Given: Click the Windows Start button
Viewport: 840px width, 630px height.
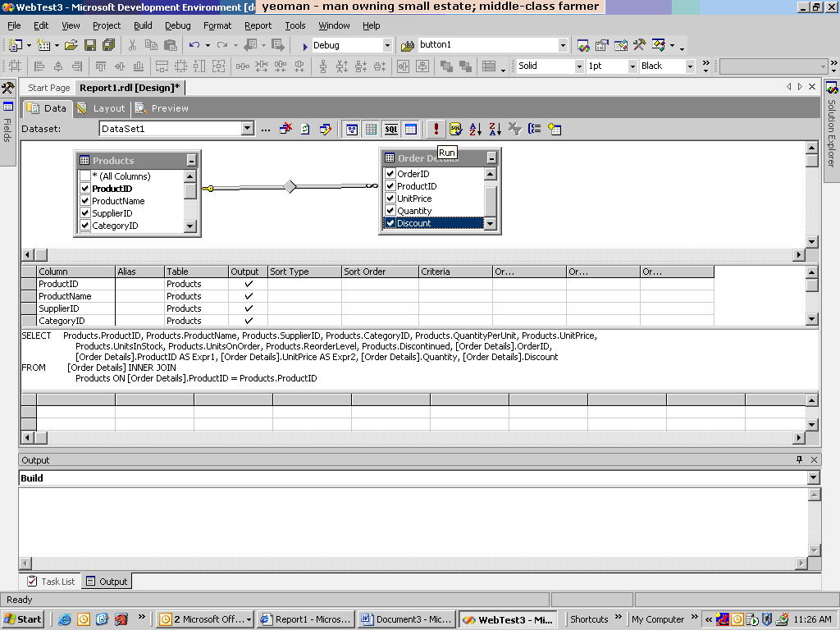Looking at the screenshot, I should 23,619.
